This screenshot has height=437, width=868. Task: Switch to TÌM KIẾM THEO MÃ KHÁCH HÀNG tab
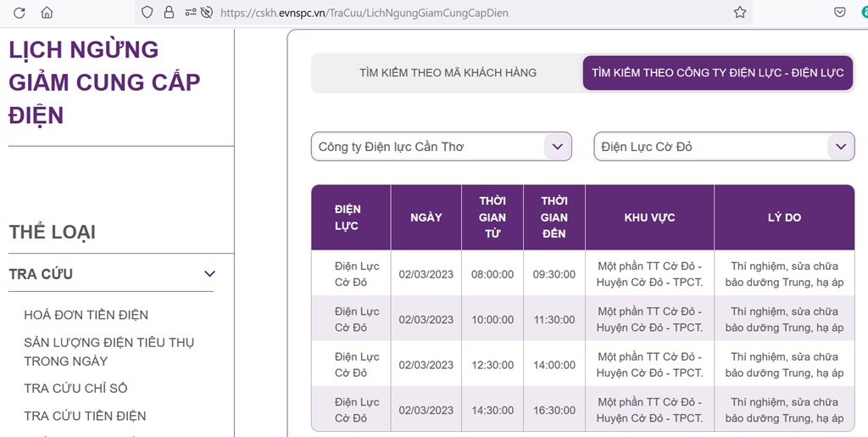click(448, 73)
